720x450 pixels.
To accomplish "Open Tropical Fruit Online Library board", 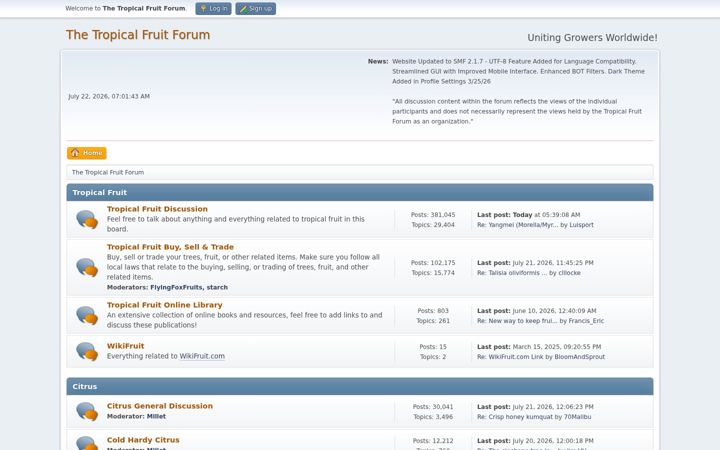I will click(x=164, y=305).
